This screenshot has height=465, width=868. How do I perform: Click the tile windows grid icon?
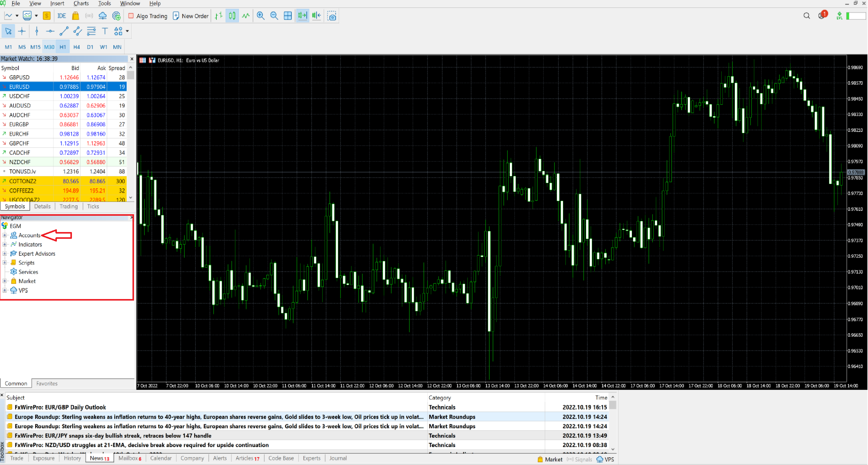pos(287,16)
